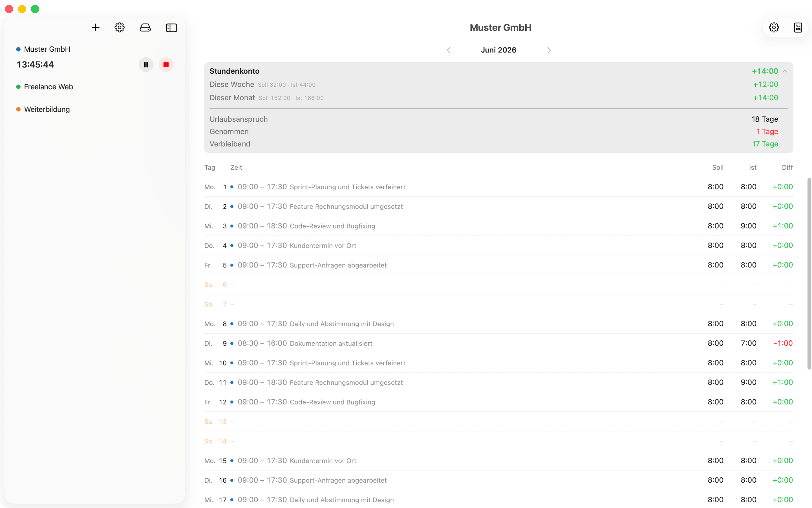The height and width of the screenshot is (508, 812).
Task: Select Muster GmbH project in sidebar
Action: click(47, 49)
